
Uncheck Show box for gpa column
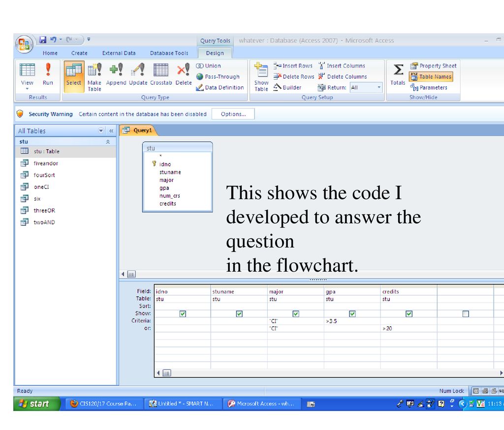352,314
